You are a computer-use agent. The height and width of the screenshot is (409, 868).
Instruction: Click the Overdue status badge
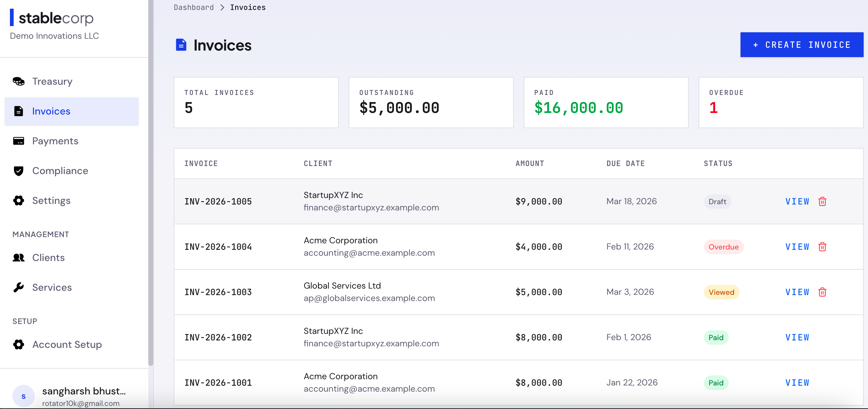pos(723,246)
